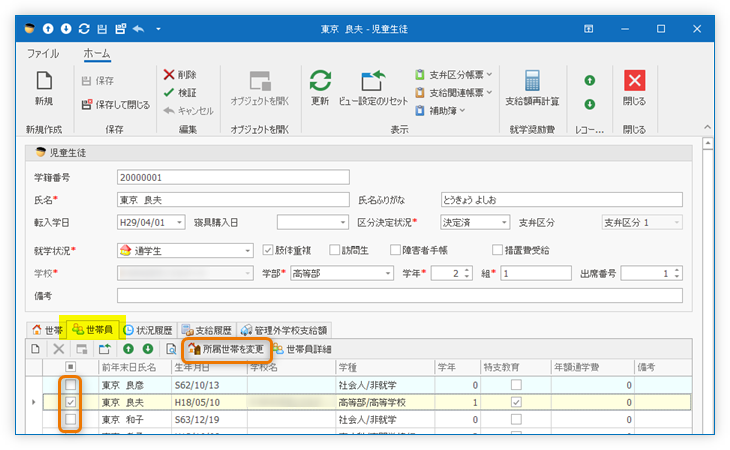Click the 氏名ふりがな input field
Viewport: 730px width, 450px height.
pos(561,200)
